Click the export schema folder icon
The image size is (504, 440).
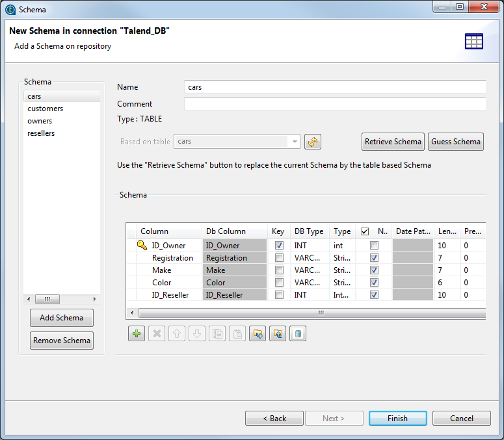point(278,333)
